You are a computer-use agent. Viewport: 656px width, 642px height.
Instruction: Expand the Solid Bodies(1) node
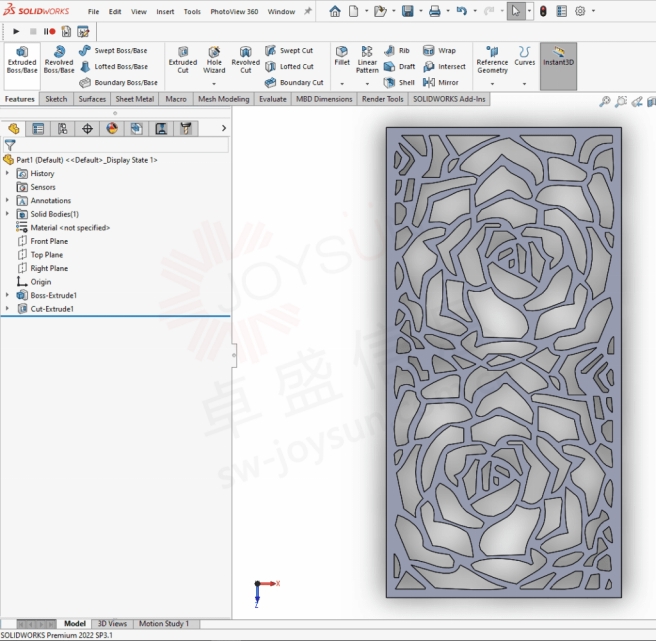tap(7, 214)
